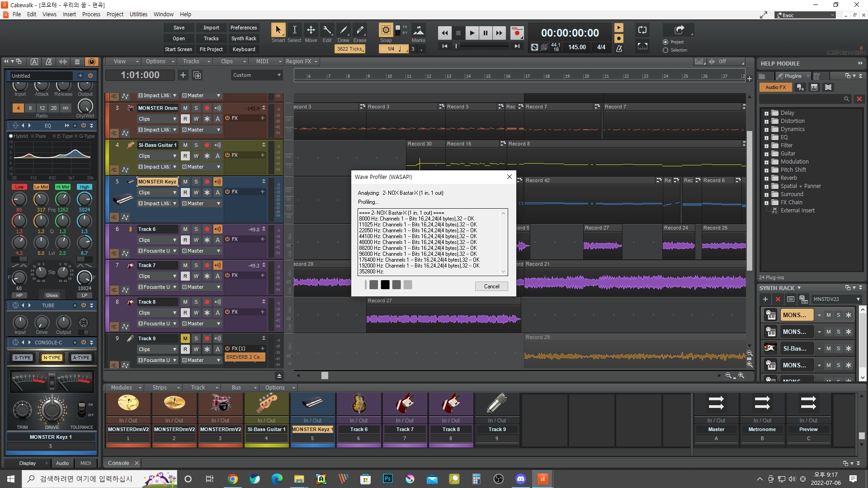Screen dimensions: 868x488
Task: Fast forward the transport
Action: (x=499, y=33)
